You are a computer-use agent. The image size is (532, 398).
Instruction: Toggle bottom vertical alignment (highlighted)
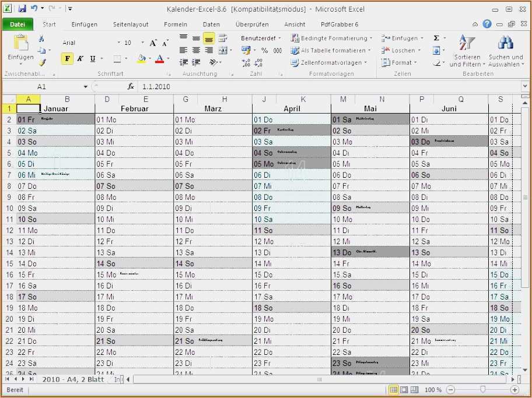(x=209, y=38)
